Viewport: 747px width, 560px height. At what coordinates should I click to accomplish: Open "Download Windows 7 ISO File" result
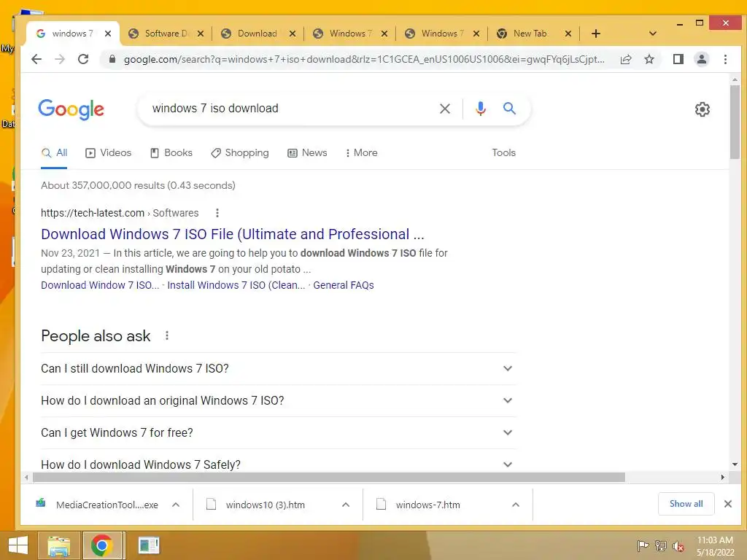pos(233,234)
